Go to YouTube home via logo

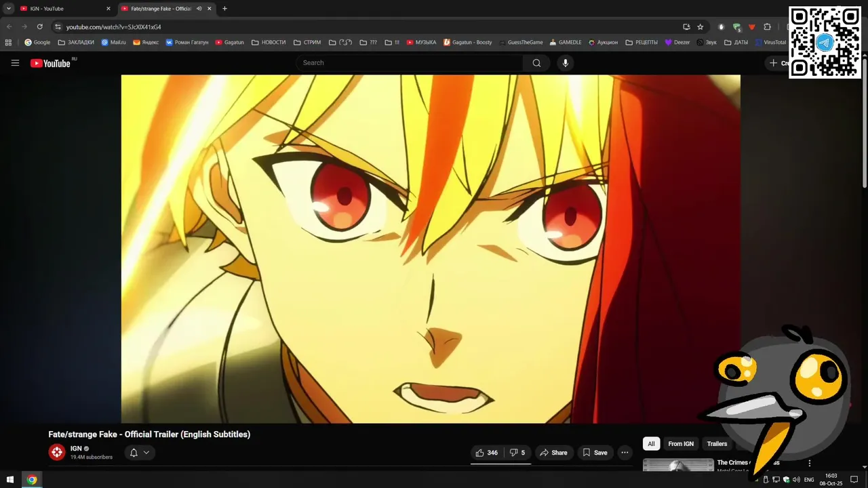click(x=50, y=63)
